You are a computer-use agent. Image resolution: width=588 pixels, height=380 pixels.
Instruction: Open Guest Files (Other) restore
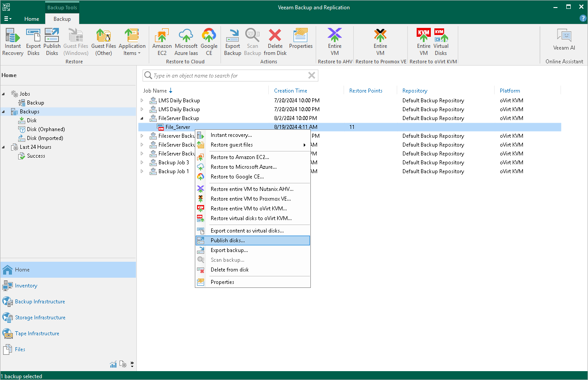[104, 42]
